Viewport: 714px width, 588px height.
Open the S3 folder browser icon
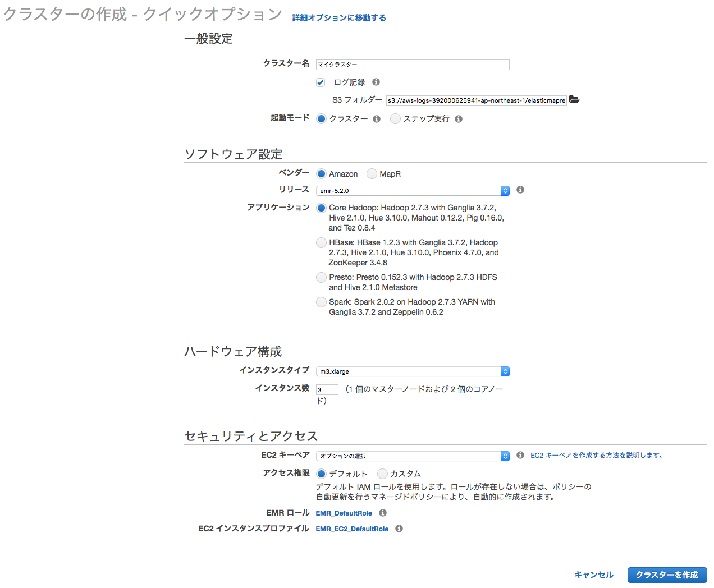click(574, 99)
